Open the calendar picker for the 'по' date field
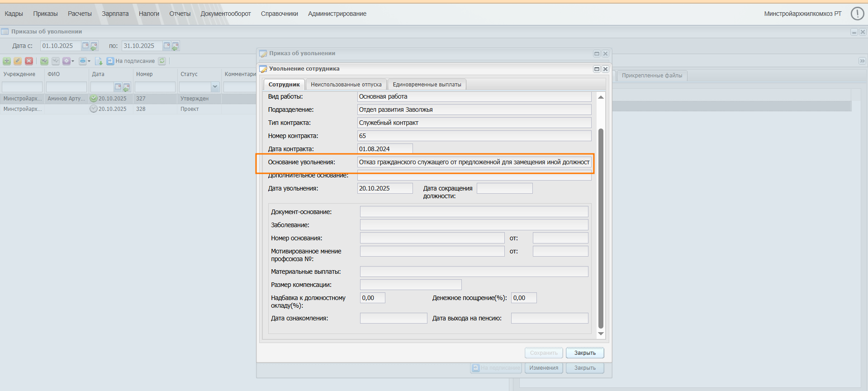The image size is (868, 391). (x=167, y=46)
